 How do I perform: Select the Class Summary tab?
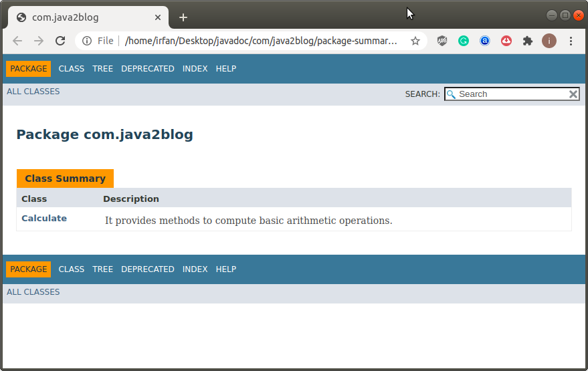coord(66,178)
